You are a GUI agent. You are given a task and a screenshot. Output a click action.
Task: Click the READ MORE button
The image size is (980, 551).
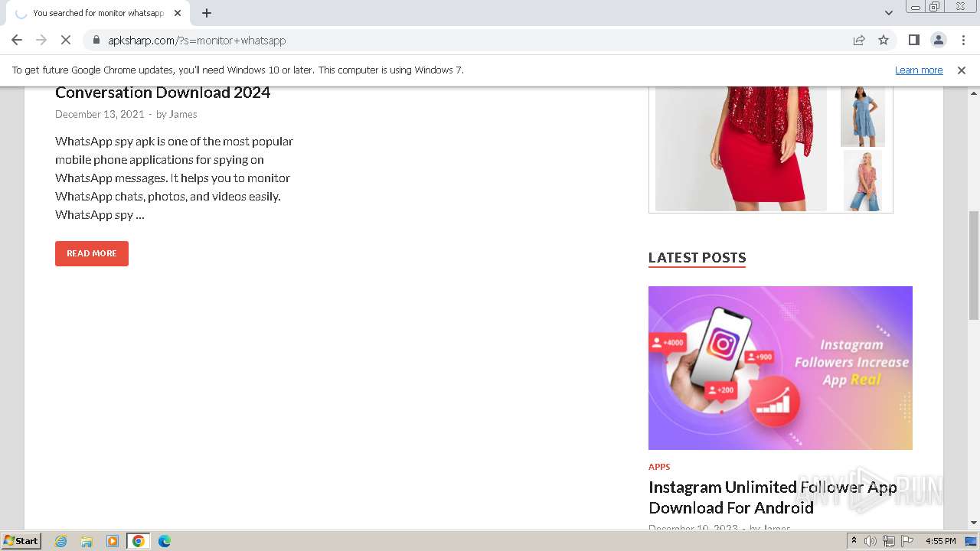[x=92, y=253]
